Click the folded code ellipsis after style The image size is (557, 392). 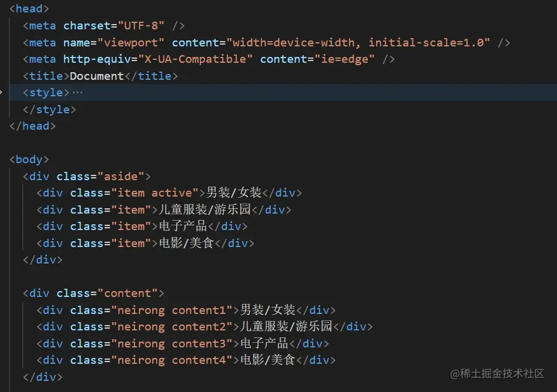pos(78,93)
